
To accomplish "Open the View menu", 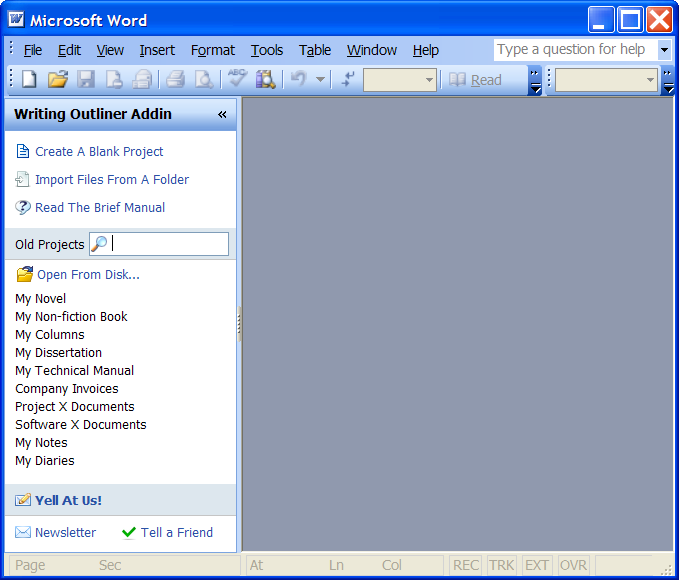I will [110, 50].
